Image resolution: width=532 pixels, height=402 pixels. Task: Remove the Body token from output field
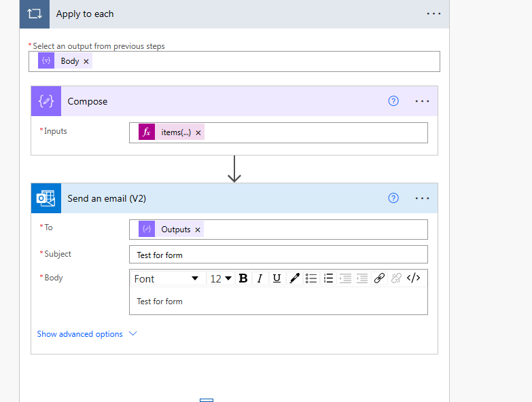click(86, 61)
